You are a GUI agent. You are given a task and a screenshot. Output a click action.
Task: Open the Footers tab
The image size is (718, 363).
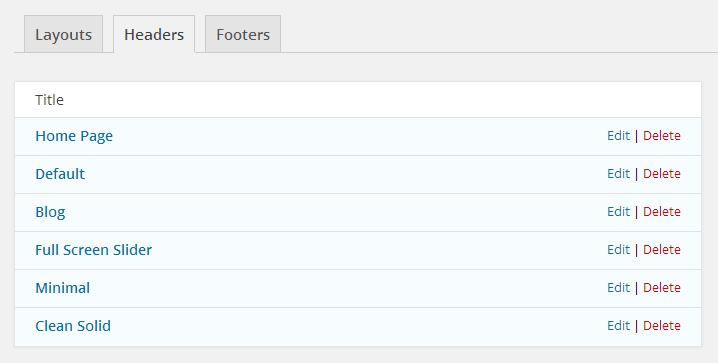point(243,34)
